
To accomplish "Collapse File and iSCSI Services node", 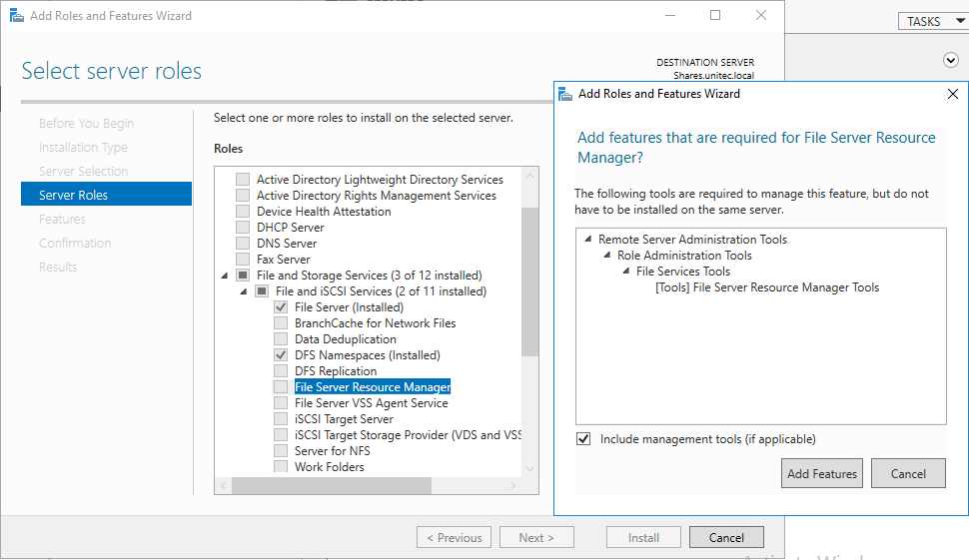I will pos(243,291).
